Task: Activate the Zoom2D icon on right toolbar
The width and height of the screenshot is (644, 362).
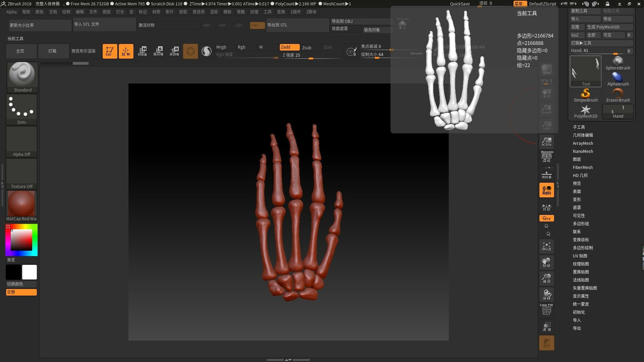Action: tap(546, 109)
